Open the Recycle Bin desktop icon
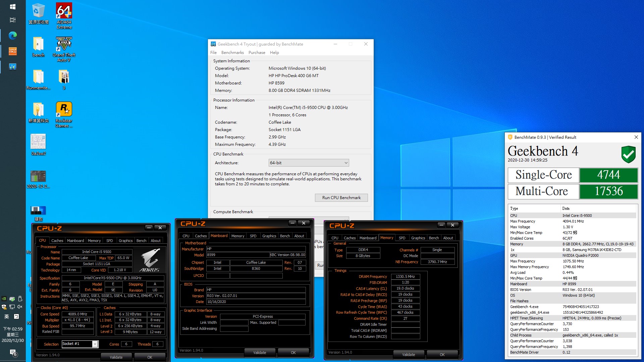Image resolution: width=644 pixels, height=362 pixels. click(x=38, y=14)
